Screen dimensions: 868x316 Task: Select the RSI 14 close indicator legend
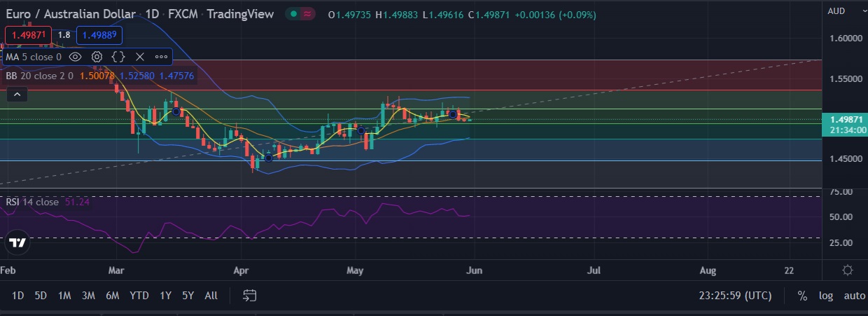[x=32, y=202]
